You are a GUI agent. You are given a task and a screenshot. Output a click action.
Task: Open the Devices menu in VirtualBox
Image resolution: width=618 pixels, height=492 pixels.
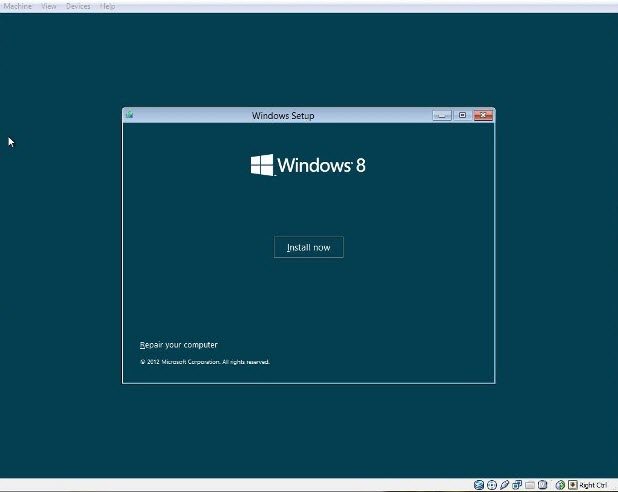[78, 6]
